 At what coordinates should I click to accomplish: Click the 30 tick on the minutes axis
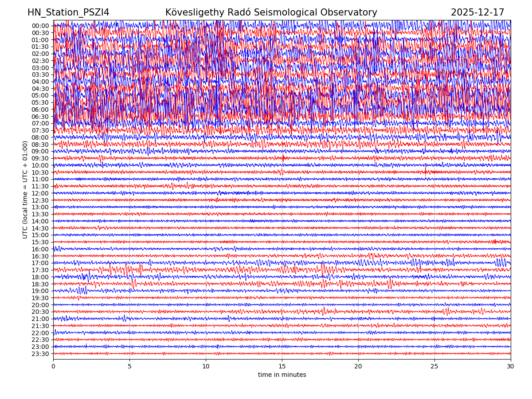[511, 366]
